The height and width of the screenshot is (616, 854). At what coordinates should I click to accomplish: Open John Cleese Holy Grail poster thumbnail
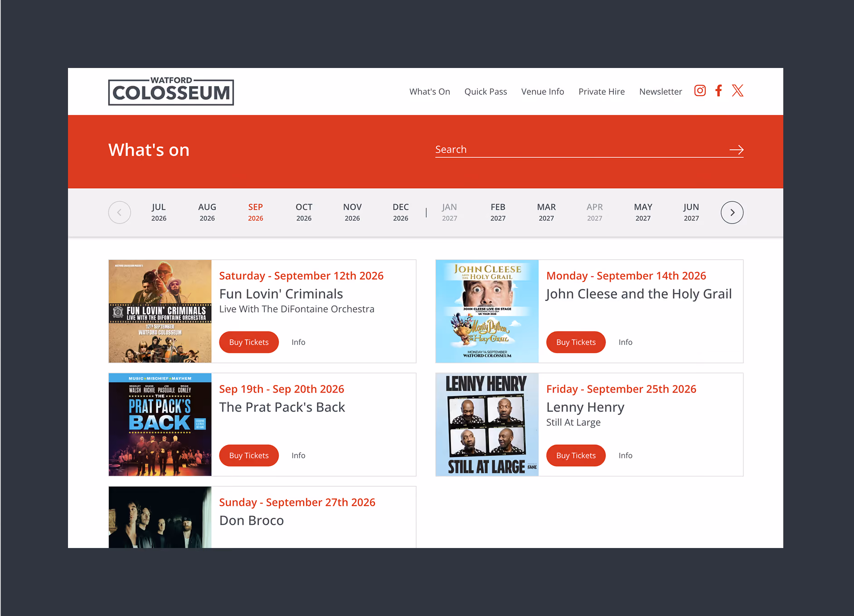pyautogui.click(x=487, y=311)
